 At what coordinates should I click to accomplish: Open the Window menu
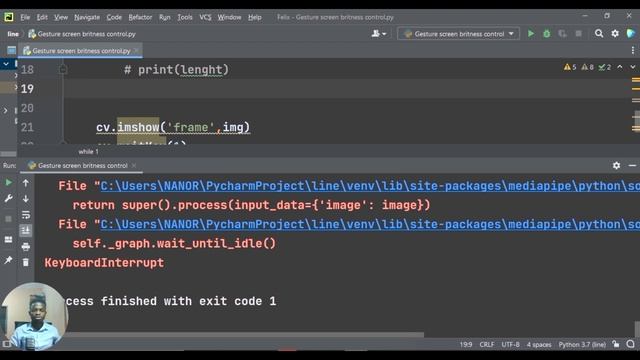[229, 17]
